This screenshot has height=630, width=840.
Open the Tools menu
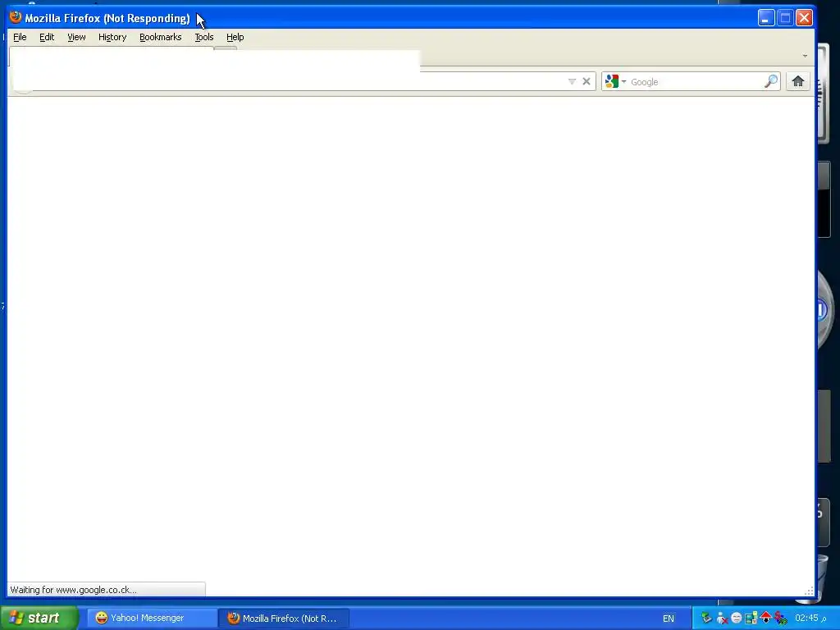pyautogui.click(x=203, y=37)
